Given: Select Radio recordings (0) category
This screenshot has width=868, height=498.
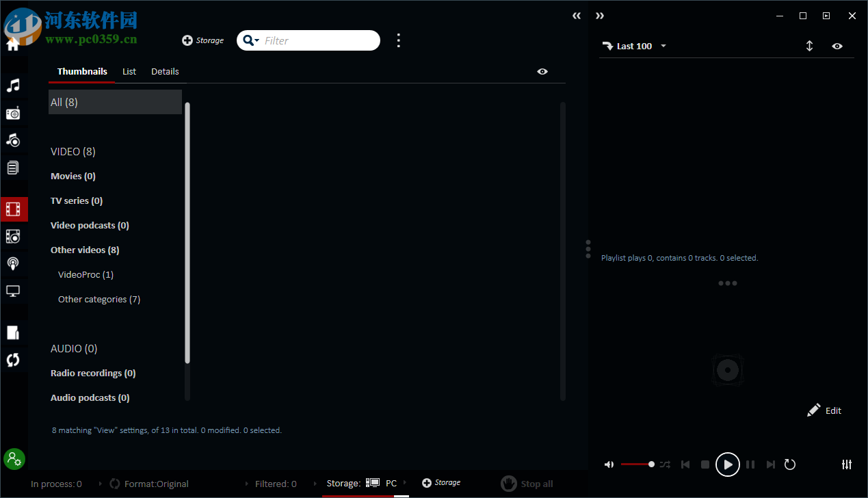Looking at the screenshot, I should coord(93,373).
